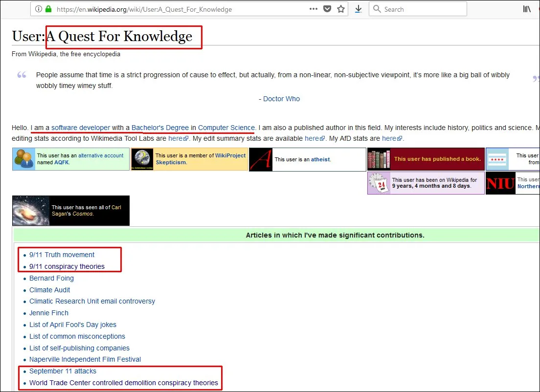The width and height of the screenshot is (540, 392).
Task: Save page to Pocket icon
Action: (327, 9)
